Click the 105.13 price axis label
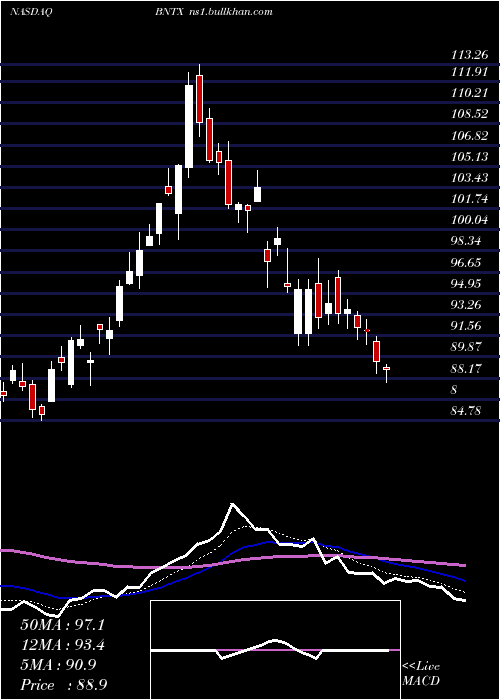 point(469,157)
